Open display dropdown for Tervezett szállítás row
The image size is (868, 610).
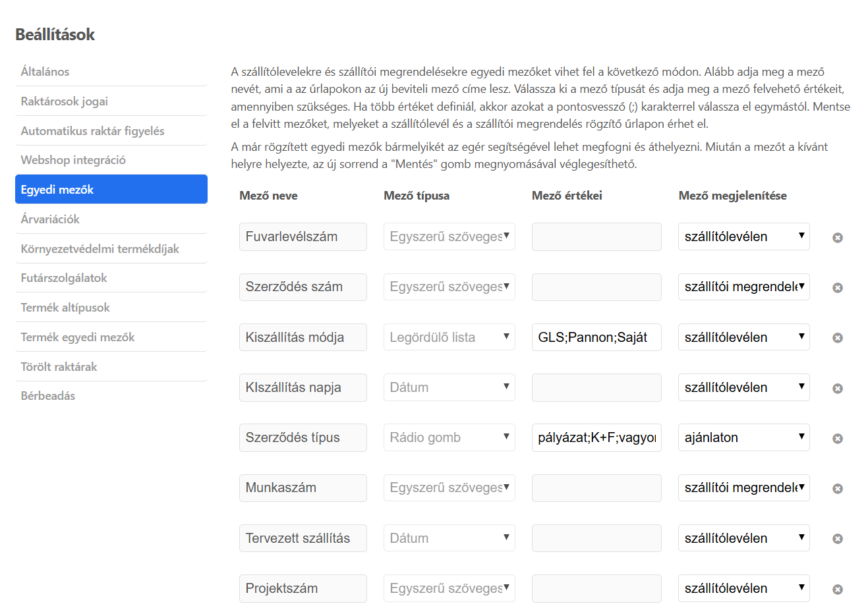pyautogui.click(x=744, y=538)
